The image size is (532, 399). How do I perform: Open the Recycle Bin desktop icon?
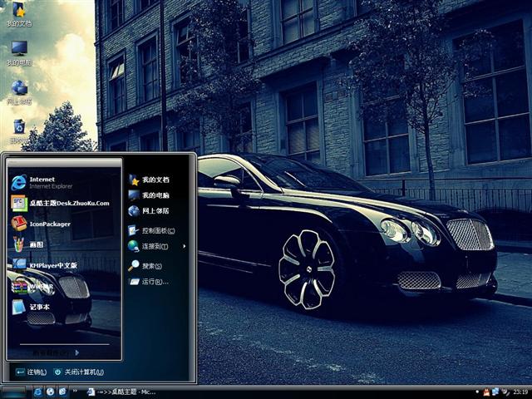(x=18, y=130)
